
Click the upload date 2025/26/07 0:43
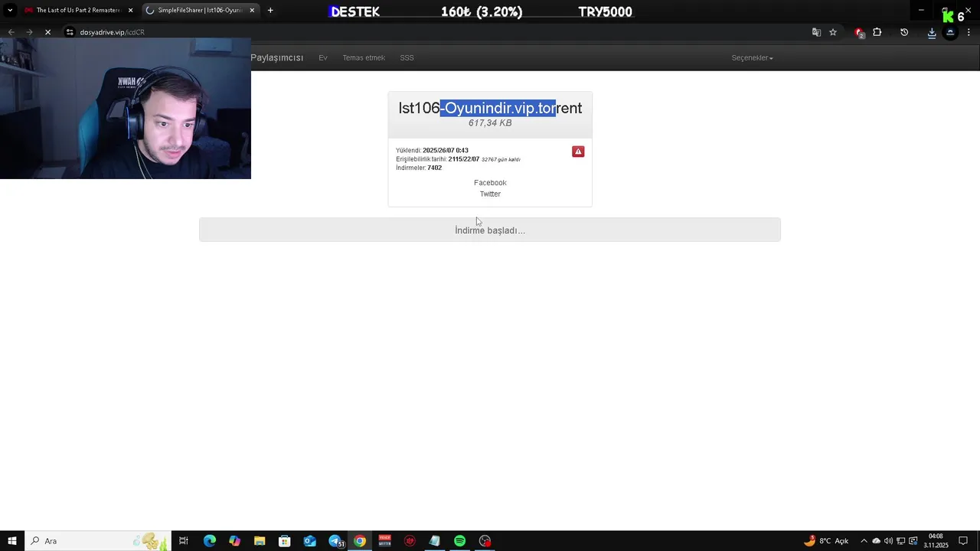(x=446, y=151)
